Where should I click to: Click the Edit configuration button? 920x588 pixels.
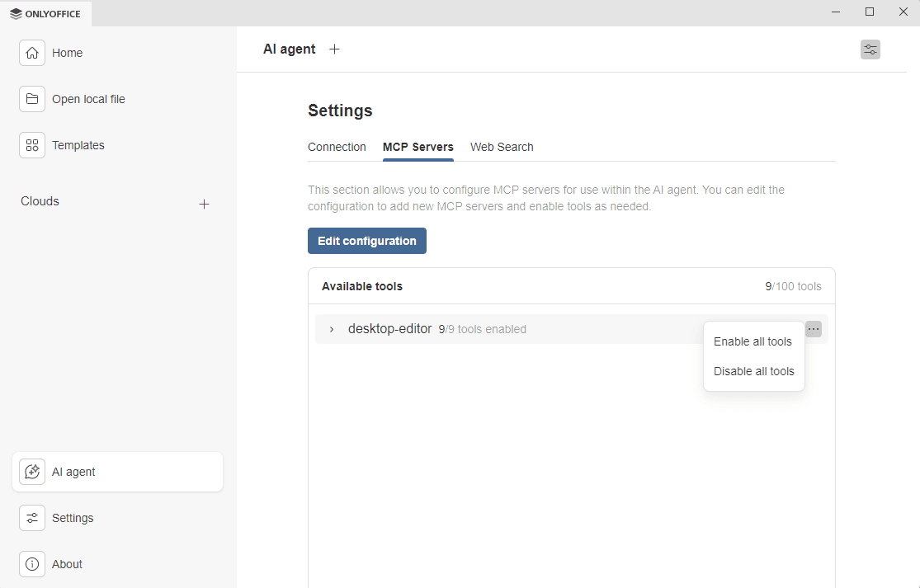point(367,241)
